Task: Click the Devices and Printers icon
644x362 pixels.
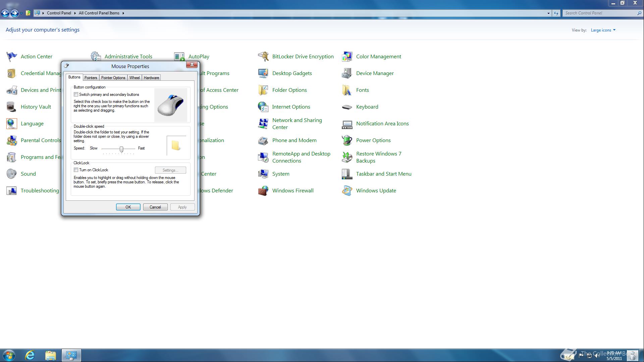Action: tap(11, 90)
